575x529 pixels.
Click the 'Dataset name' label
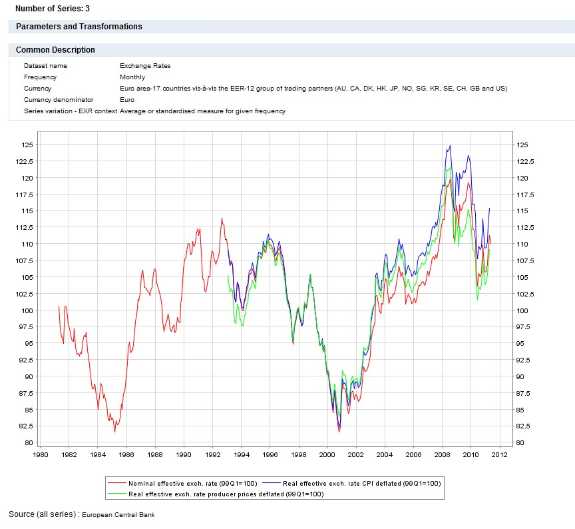(x=45, y=66)
